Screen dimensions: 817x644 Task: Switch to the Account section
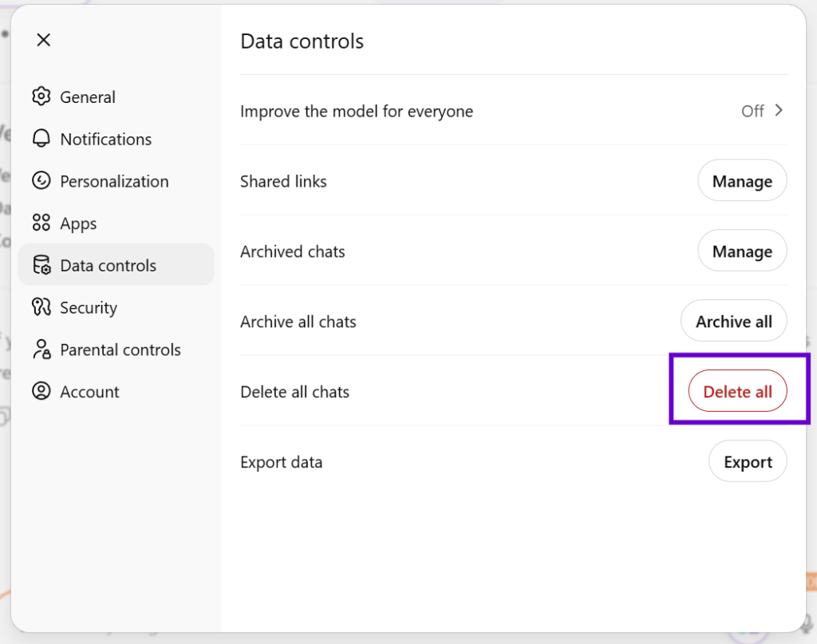pos(89,391)
